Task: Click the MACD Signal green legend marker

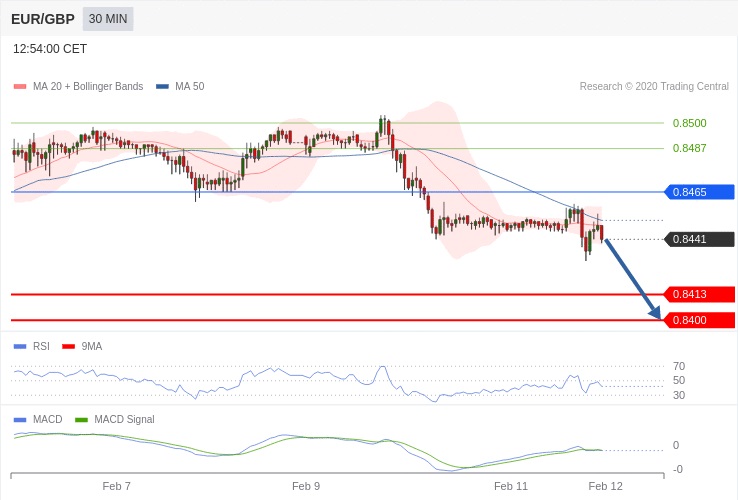Action: tap(81, 420)
